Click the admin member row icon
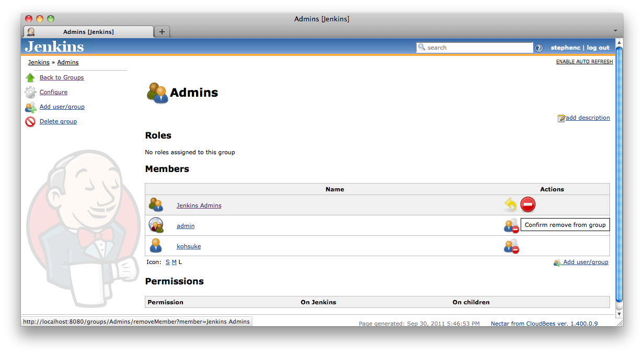This screenshot has height=355, width=644. [x=156, y=225]
